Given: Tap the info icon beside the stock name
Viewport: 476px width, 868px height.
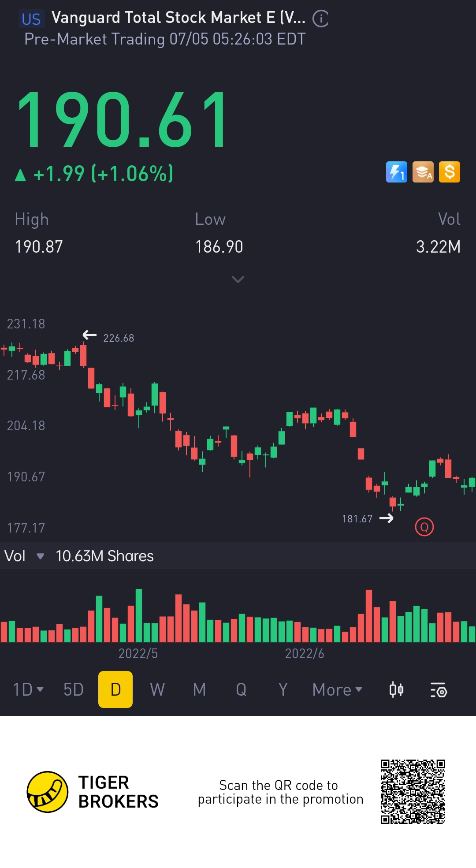Looking at the screenshot, I should pyautogui.click(x=320, y=19).
